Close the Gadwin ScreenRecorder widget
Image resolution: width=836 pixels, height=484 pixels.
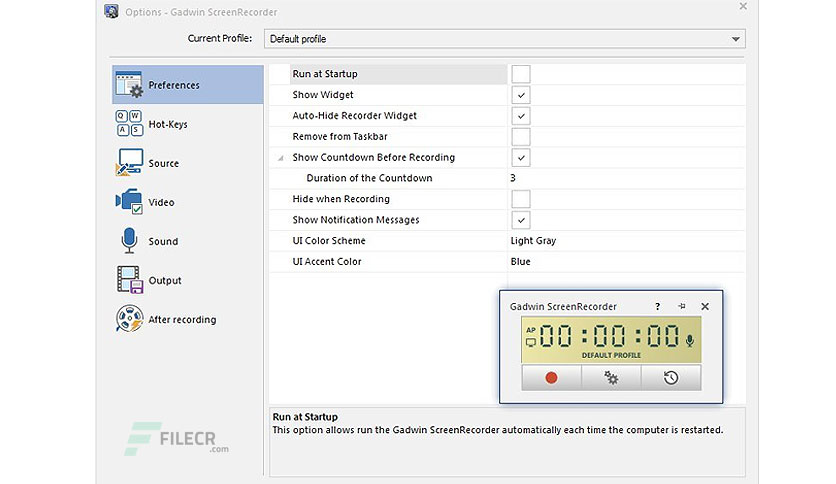tap(705, 306)
